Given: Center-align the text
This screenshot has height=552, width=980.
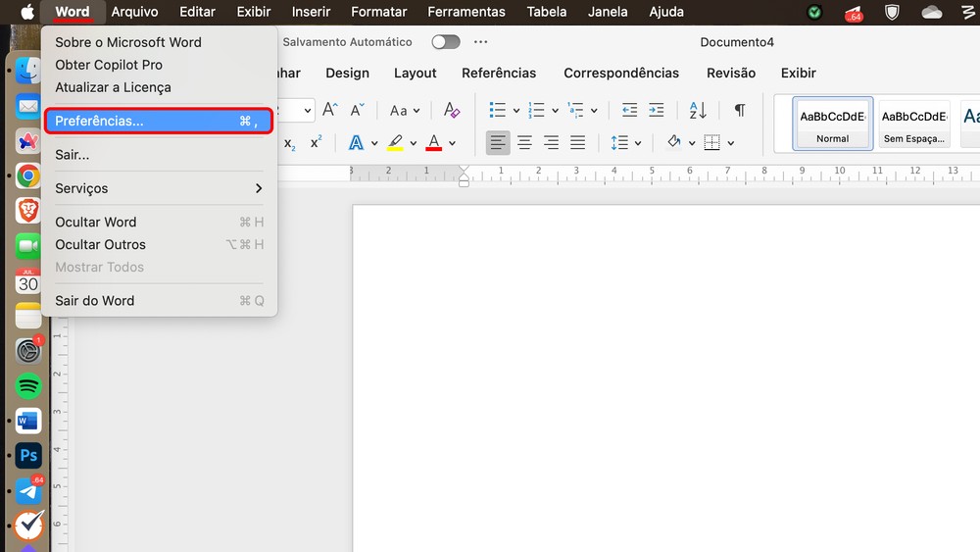Looking at the screenshot, I should (x=525, y=143).
